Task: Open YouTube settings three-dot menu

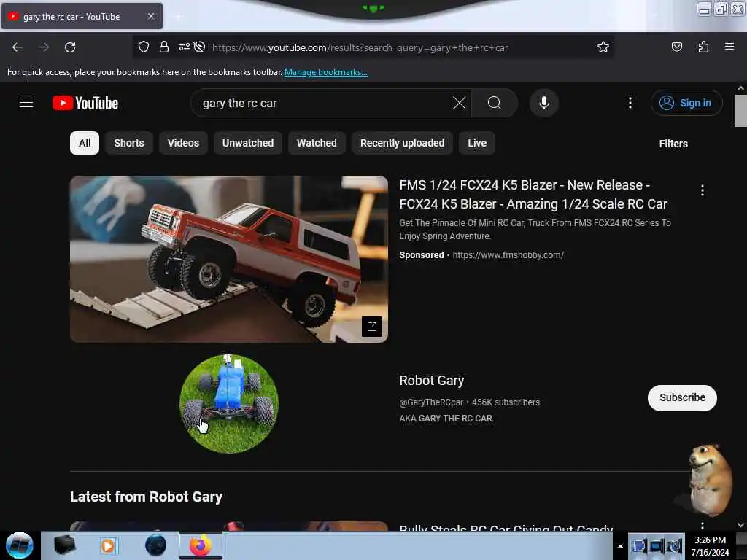Action: (630, 103)
